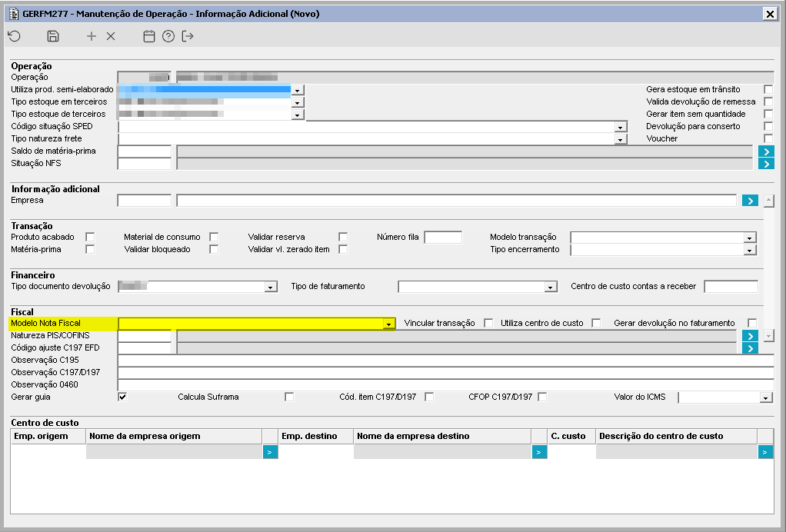Viewport: 786px width, 532px height.
Task: Enable Calcula Suframa checkbox
Action: [288, 397]
